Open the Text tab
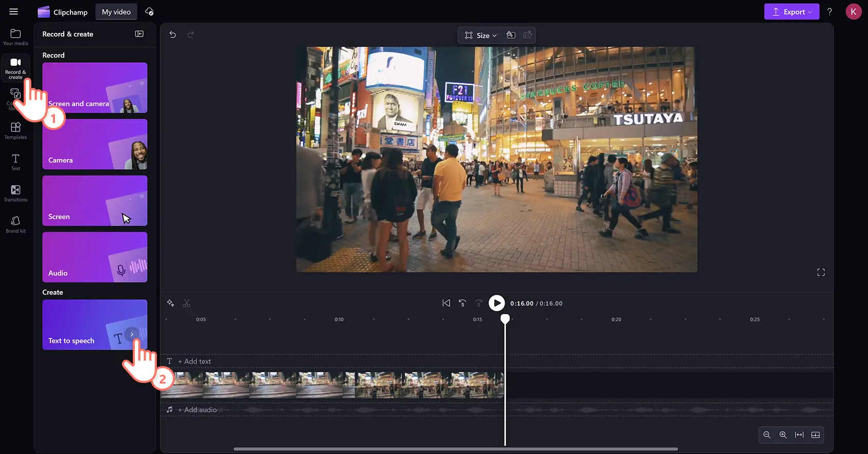This screenshot has height=454, width=868. click(x=15, y=162)
